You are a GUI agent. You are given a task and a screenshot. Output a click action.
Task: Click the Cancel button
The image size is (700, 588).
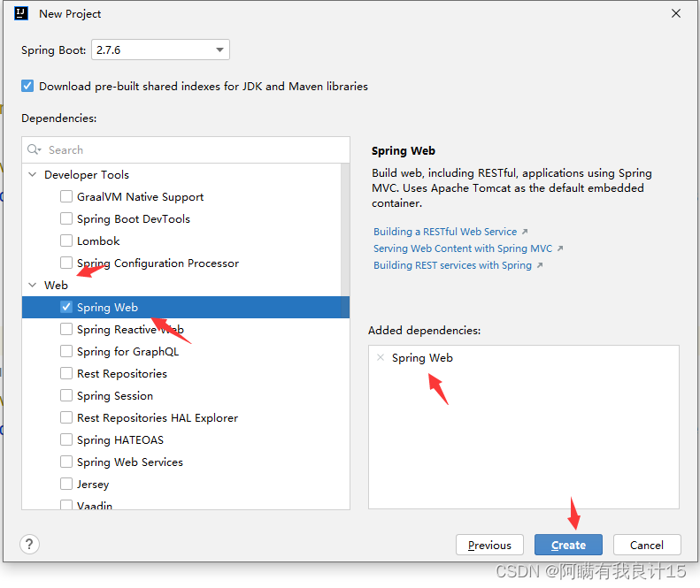pos(647,545)
